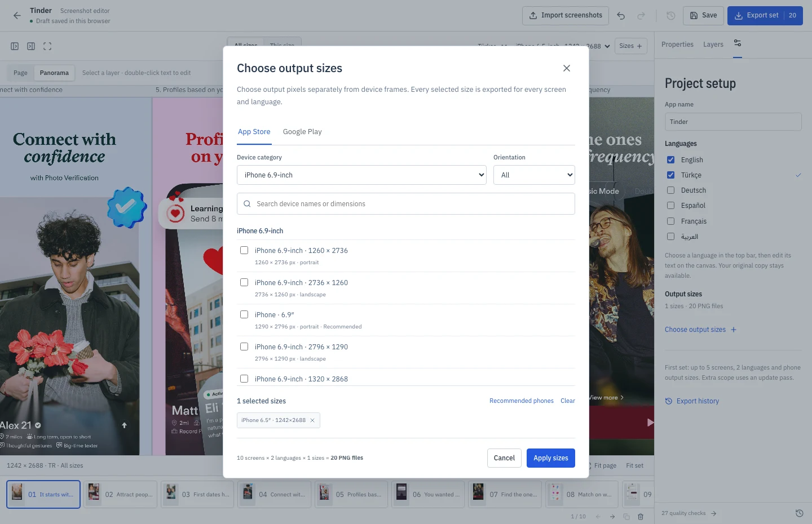Switch to the Google Play tab
Image resolution: width=812 pixels, height=524 pixels.
pyautogui.click(x=302, y=132)
